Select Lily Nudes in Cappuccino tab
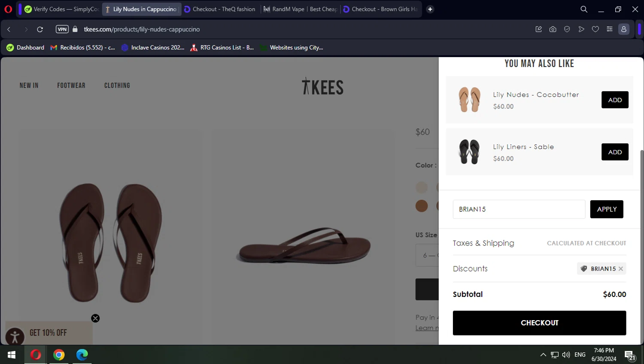 (x=142, y=9)
